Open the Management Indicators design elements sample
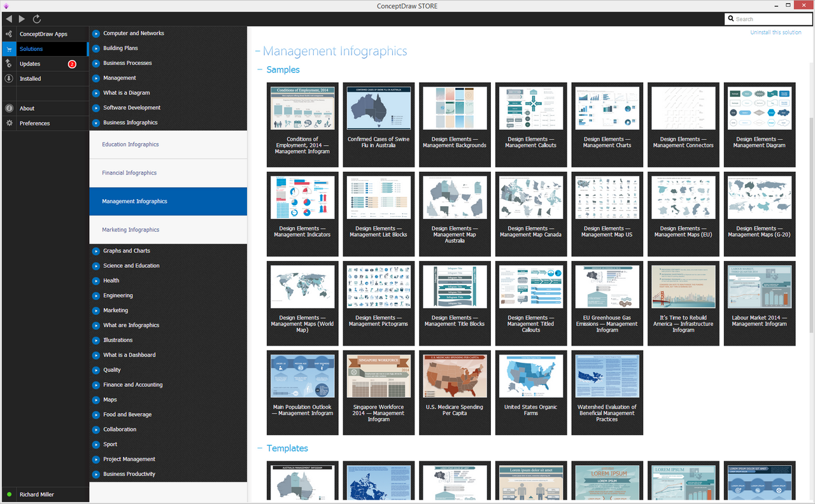The image size is (815, 504). click(302, 214)
